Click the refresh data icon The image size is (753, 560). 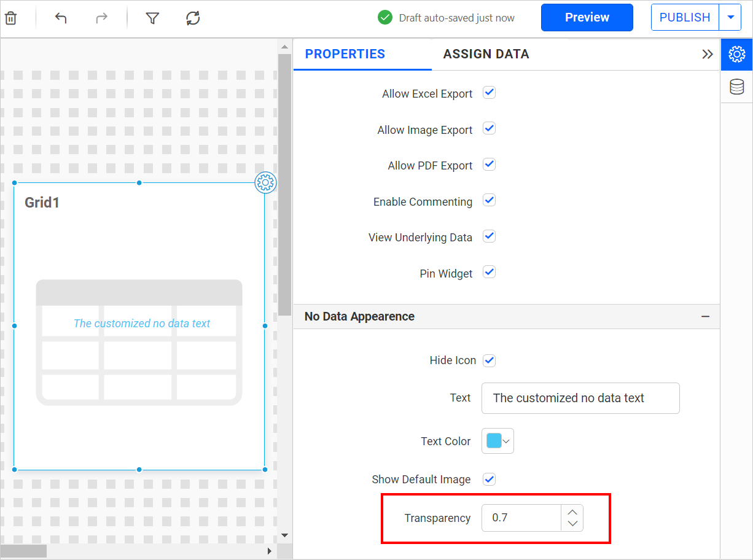[x=193, y=18]
